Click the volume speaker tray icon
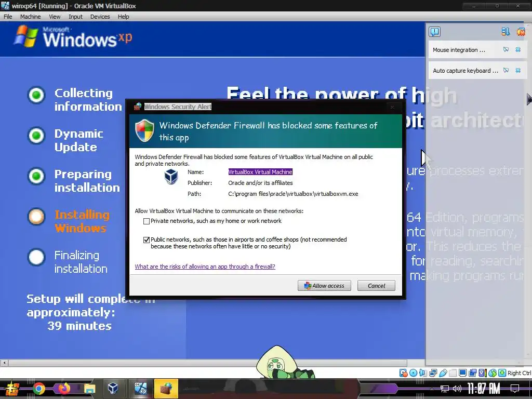 click(457, 389)
